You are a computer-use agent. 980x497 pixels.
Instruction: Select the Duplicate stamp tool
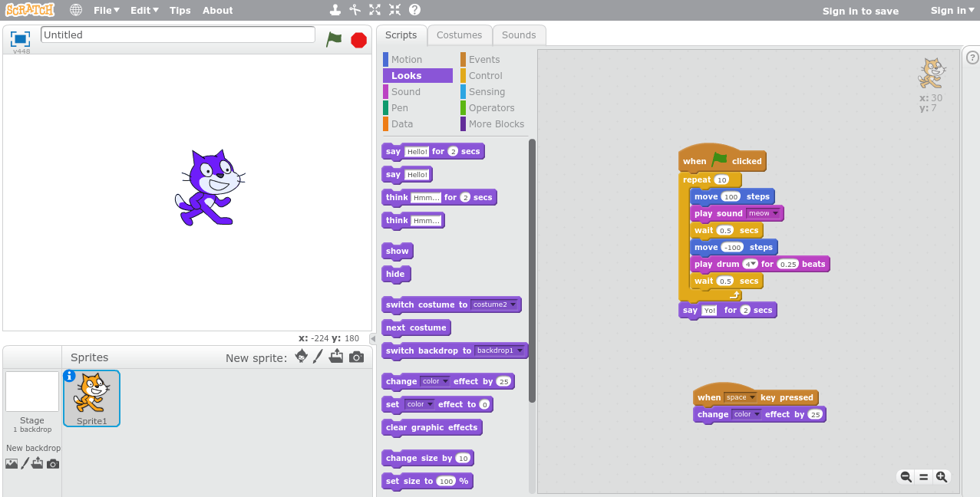tap(335, 10)
